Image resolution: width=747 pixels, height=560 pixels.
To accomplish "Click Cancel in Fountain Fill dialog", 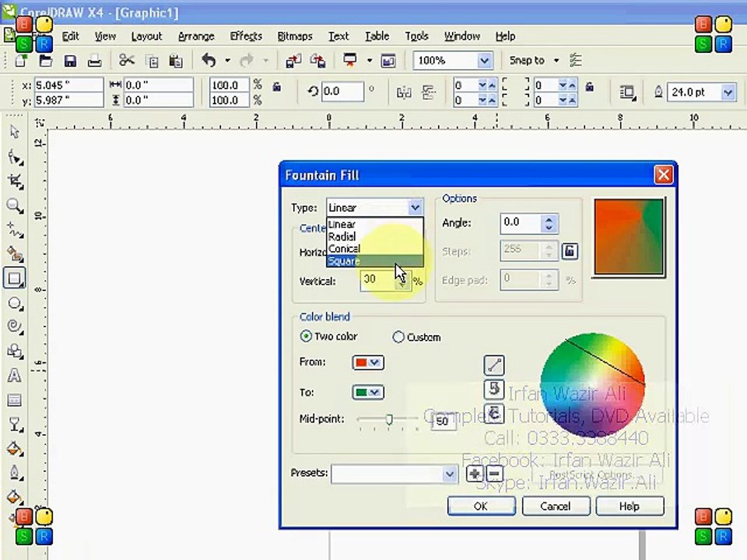I will point(556,506).
